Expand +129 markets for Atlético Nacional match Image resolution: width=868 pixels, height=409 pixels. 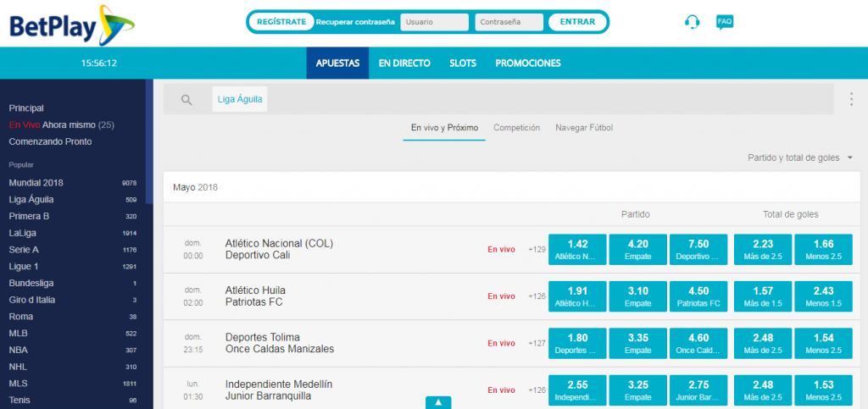pyautogui.click(x=536, y=249)
